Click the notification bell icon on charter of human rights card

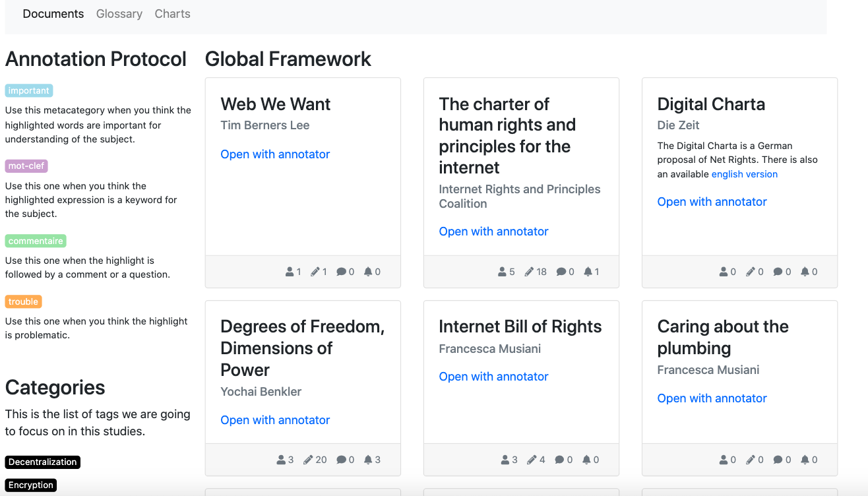[588, 272]
